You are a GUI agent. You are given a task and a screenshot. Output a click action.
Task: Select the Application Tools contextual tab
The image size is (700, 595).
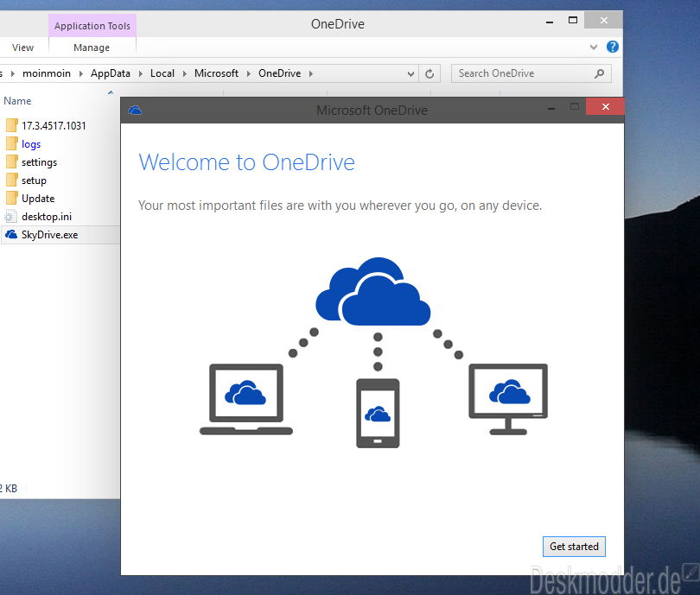point(92,26)
